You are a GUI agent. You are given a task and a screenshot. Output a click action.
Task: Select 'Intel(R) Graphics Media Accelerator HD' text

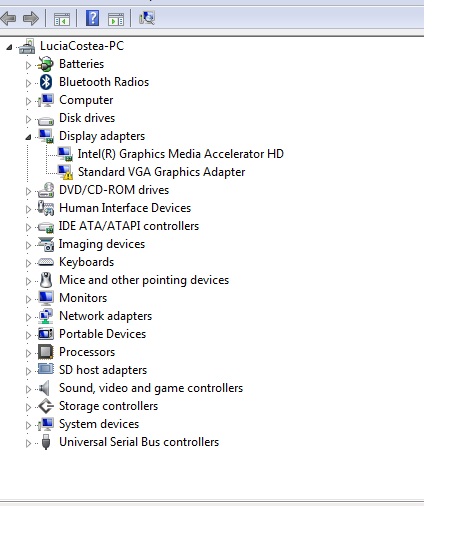point(181,154)
